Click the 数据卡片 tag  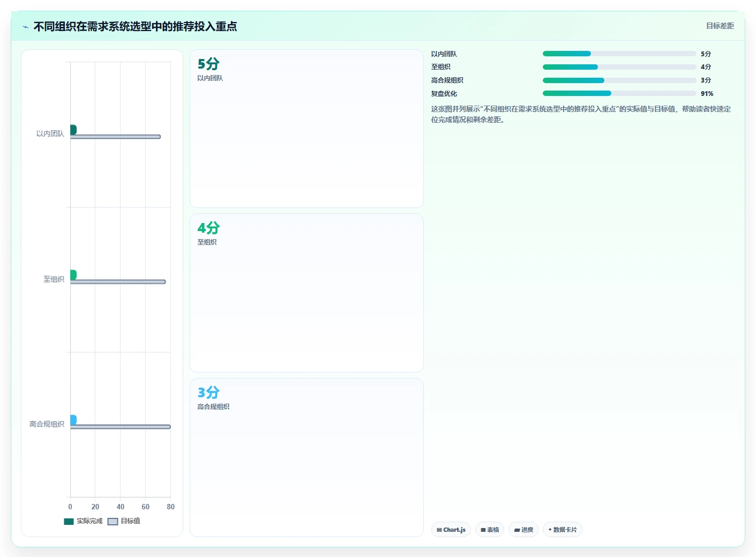pos(563,530)
